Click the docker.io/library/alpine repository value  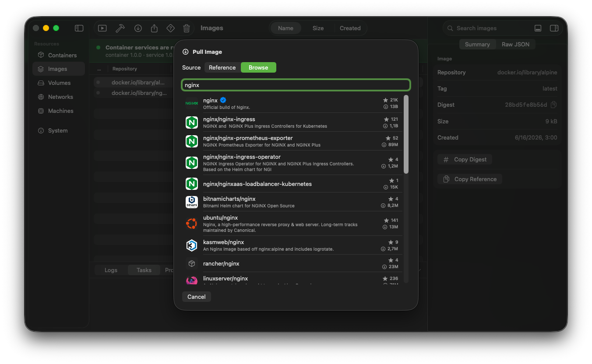pos(527,72)
